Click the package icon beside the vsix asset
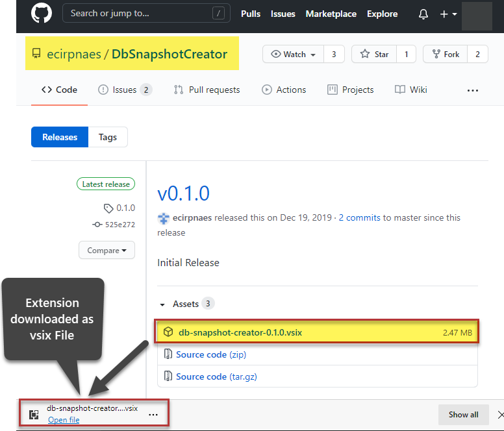 [x=168, y=332]
